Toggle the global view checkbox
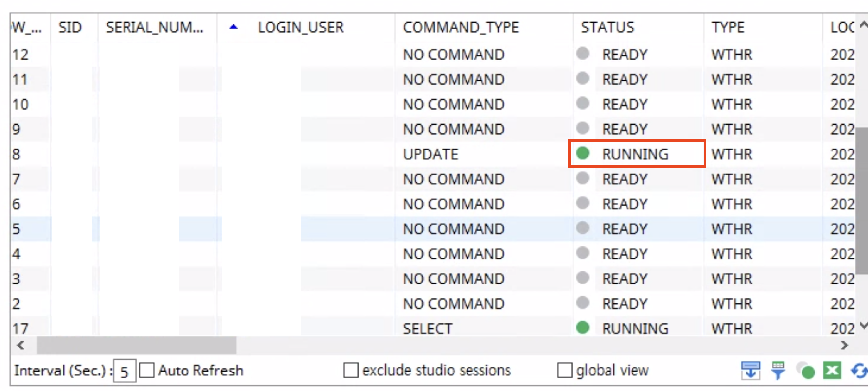The width and height of the screenshot is (868, 391). 564,370
